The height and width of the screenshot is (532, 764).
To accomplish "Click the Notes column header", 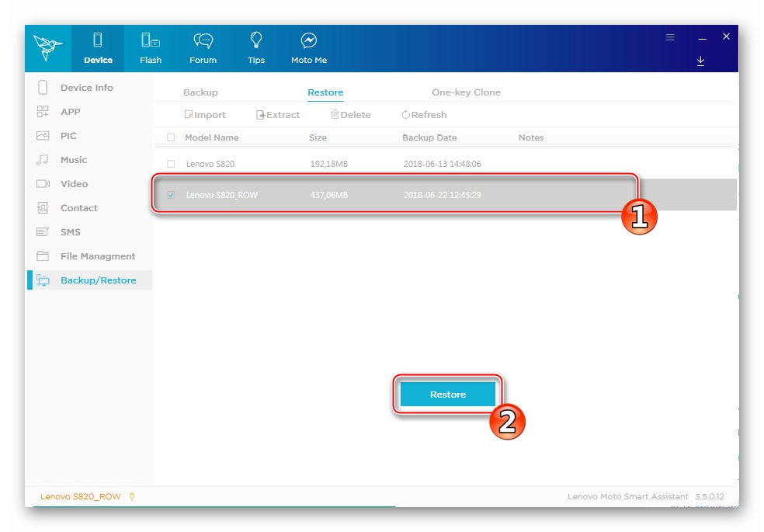I will pyautogui.click(x=530, y=137).
